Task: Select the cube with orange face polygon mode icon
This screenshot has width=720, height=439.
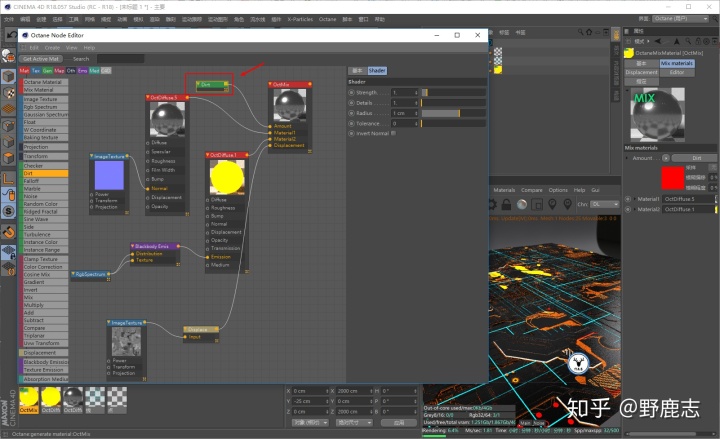Action: coord(9,158)
